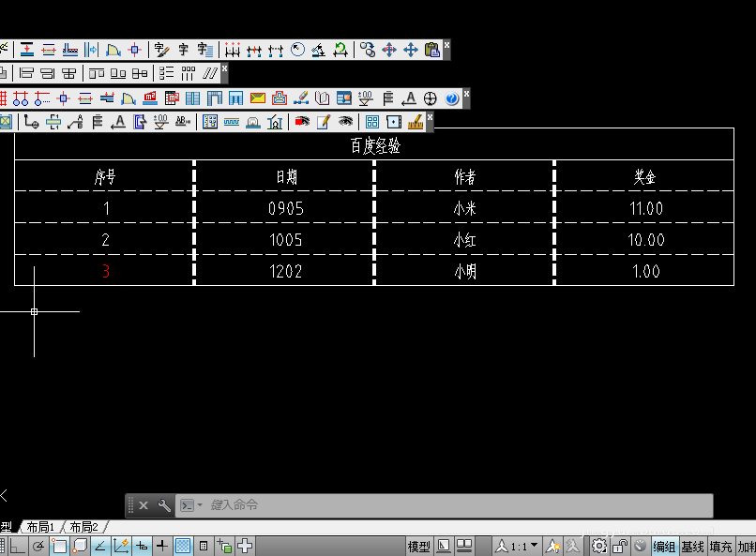Click the 模型 model space button
Viewport: 756px width, 556px height.
pos(418,547)
